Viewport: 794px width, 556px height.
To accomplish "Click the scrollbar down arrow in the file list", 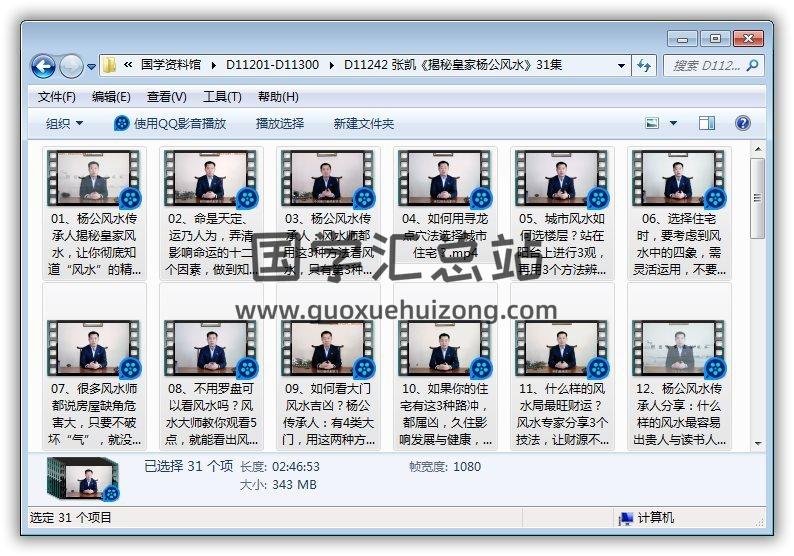I will (x=758, y=444).
